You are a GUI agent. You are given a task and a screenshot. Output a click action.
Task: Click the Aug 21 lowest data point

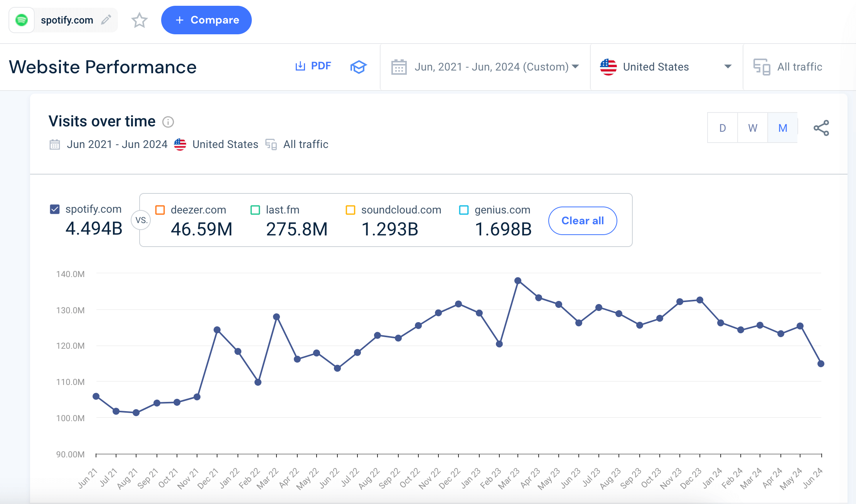[136, 413]
